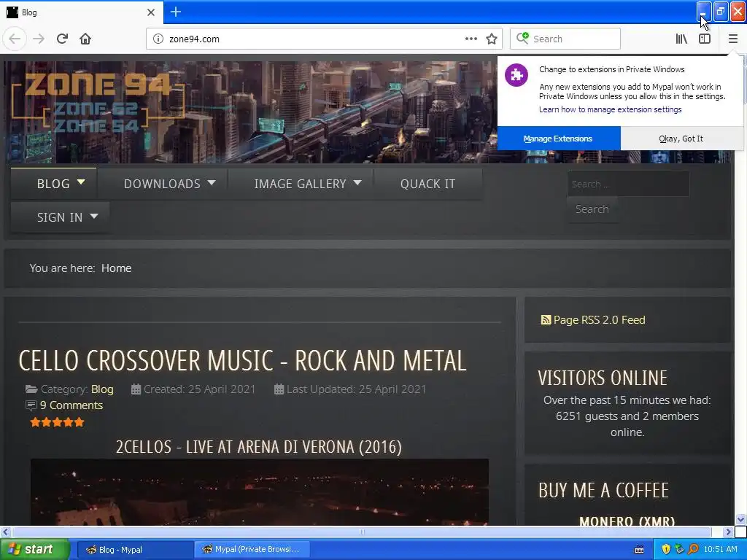Click the BUY ME A COFFEE heading
Viewport: 747px width, 560px height.
tap(603, 490)
